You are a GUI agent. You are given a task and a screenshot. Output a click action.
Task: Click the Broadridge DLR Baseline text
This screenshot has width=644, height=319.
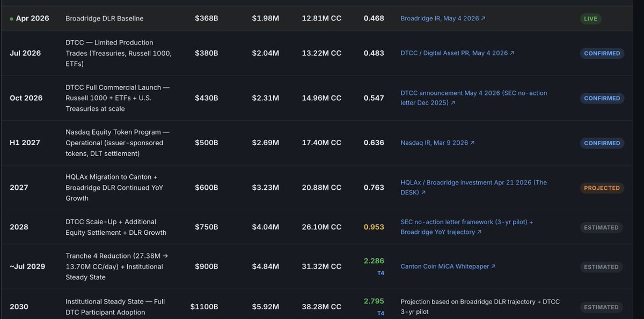pos(105,18)
